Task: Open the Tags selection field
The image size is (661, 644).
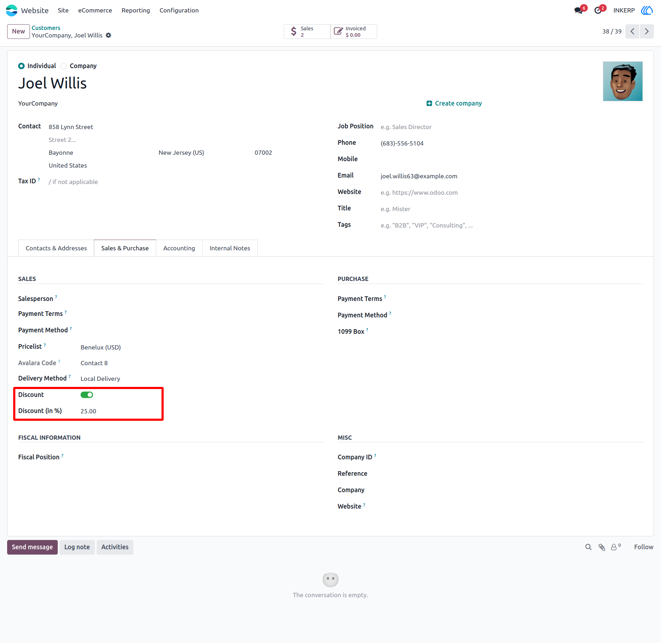Action: coord(511,225)
